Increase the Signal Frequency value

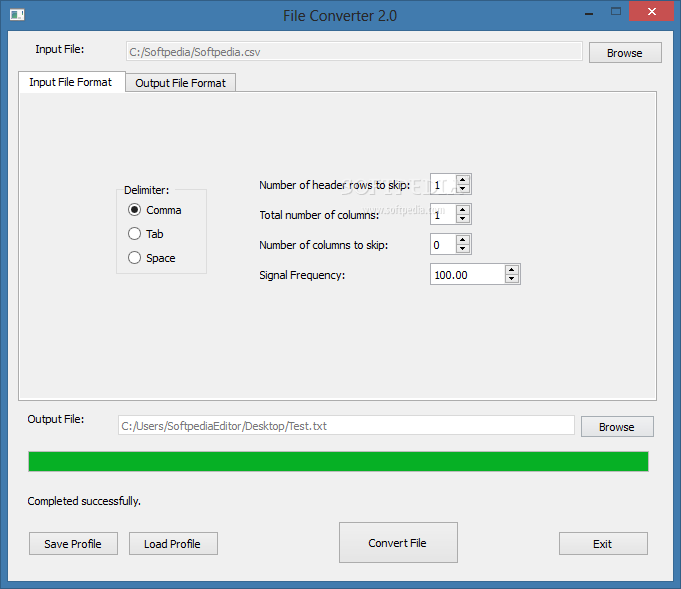512,270
